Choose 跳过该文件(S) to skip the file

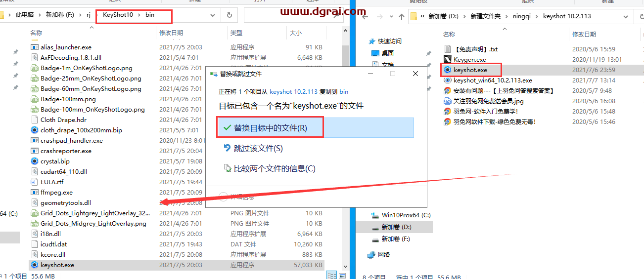pyautogui.click(x=258, y=148)
